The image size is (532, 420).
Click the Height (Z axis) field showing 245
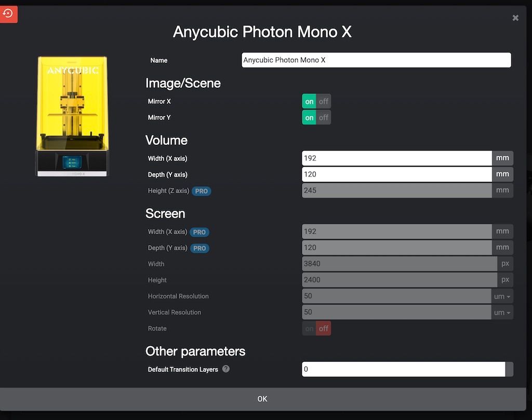click(x=396, y=190)
